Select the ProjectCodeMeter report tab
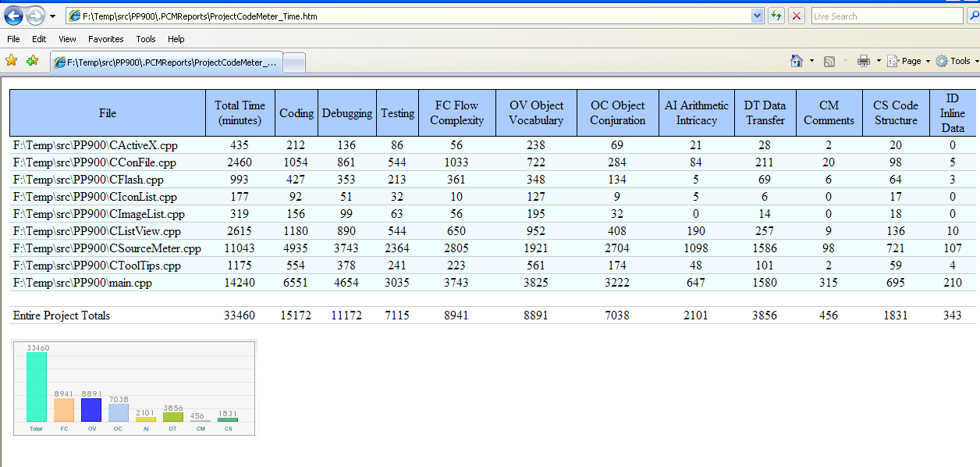This screenshot has height=467, width=980. 165,62
